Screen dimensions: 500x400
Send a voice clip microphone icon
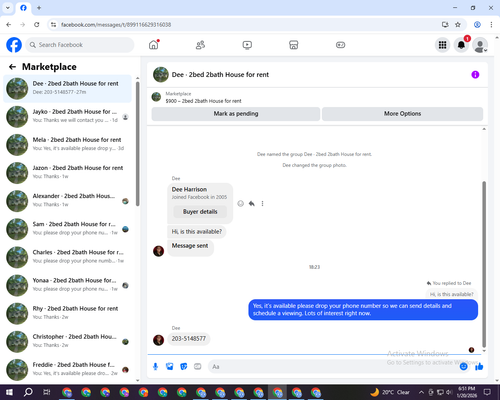[155, 367]
